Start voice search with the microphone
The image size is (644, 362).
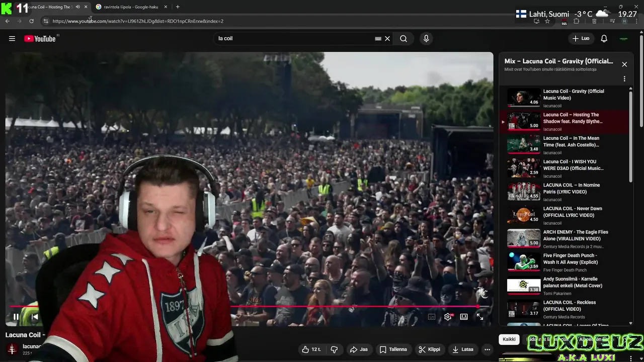point(426,38)
